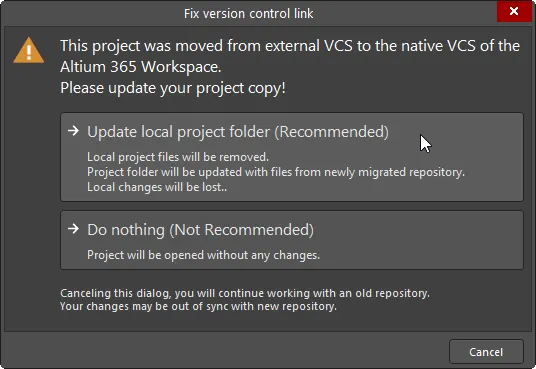Viewport: 536px width, 369px height.
Task: Click 'Please update your project copy!' text
Action: pyautogui.click(x=173, y=88)
